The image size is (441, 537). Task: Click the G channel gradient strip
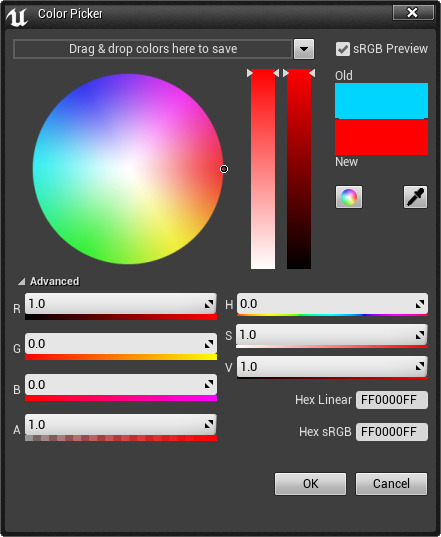[x=121, y=357]
